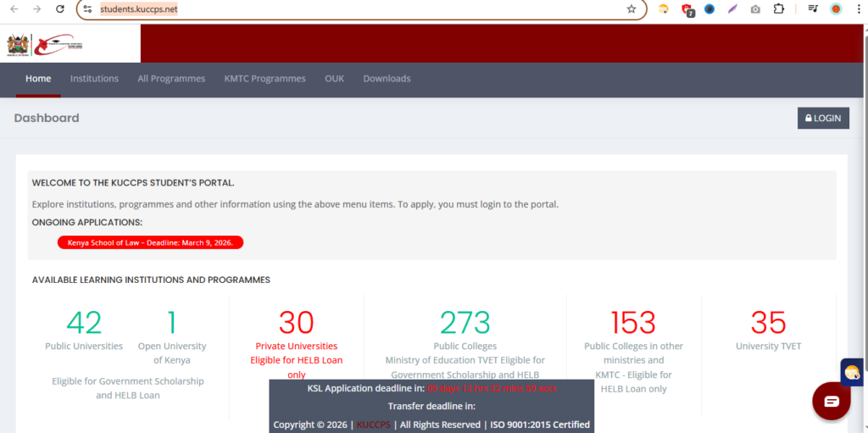Click the Kenya School of Law deadline badge
This screenshot has width=868, height=433.
coord(150,242)
